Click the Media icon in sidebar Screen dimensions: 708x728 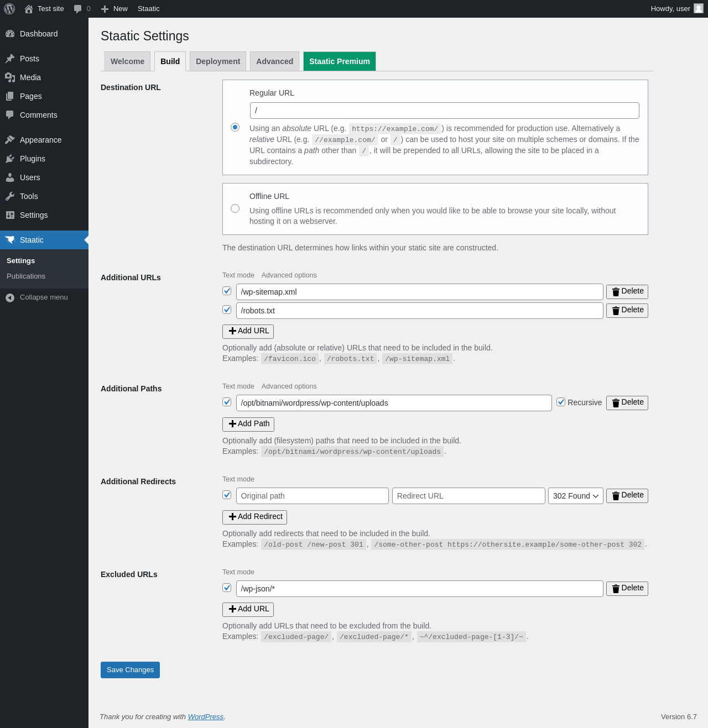click(10, 77)
